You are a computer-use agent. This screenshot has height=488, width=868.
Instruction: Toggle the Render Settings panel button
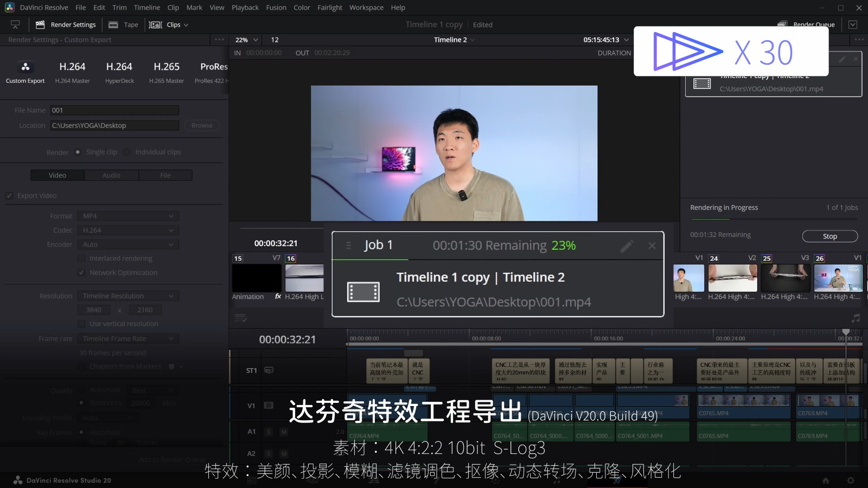[66, 24]
